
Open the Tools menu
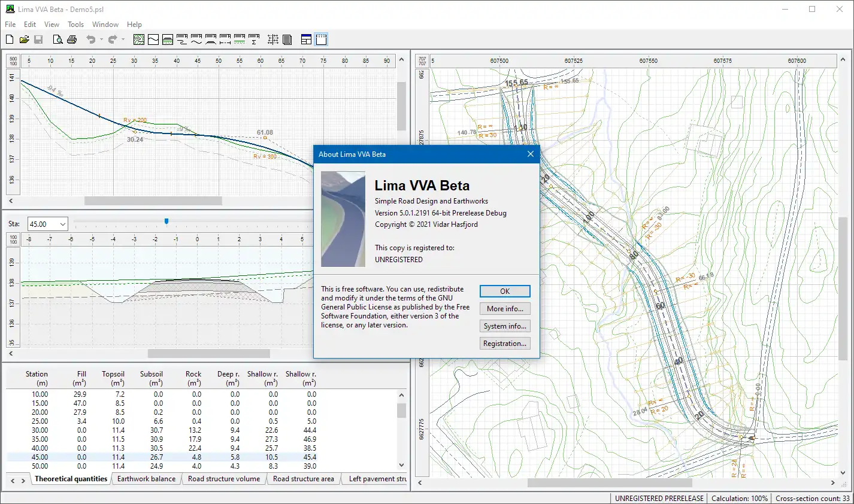75,25
